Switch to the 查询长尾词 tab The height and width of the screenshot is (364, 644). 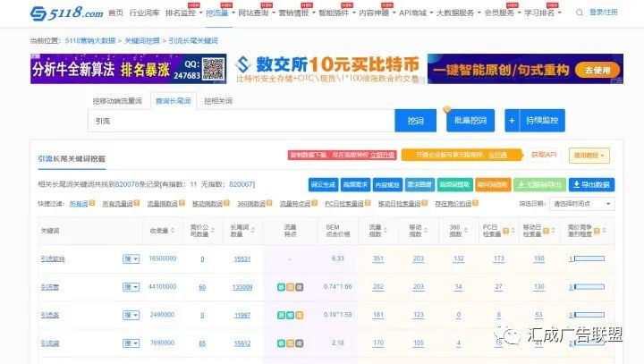click(x=174, y=101)
